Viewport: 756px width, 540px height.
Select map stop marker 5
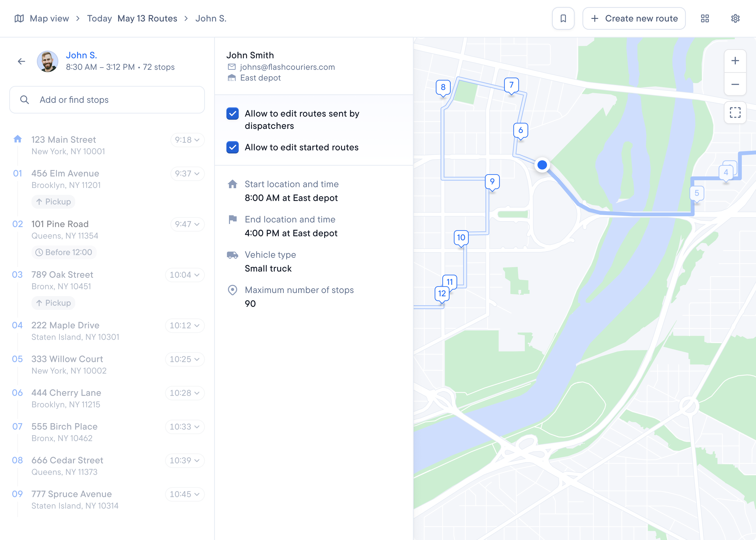pyautogui.click(x=697, y=194)
